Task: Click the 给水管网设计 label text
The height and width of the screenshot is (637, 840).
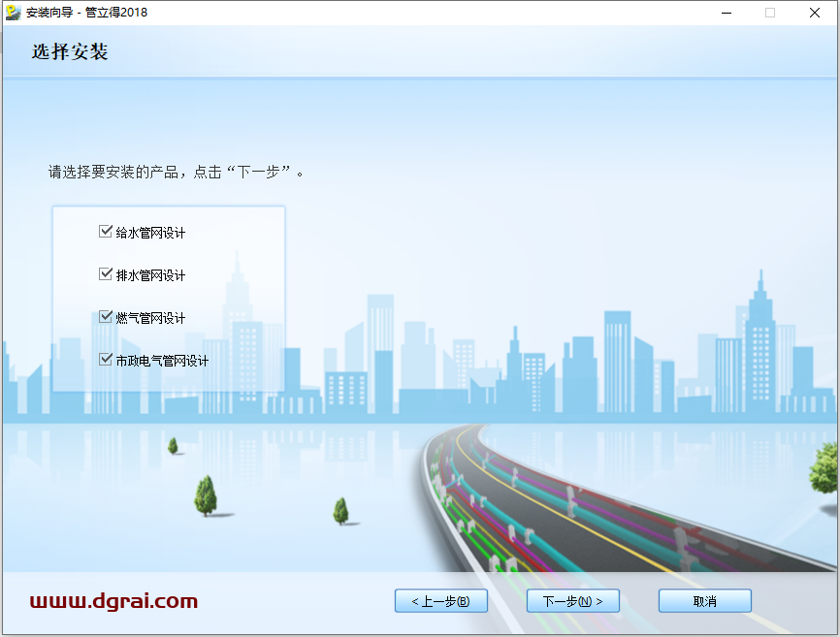Action: (150, 233)
